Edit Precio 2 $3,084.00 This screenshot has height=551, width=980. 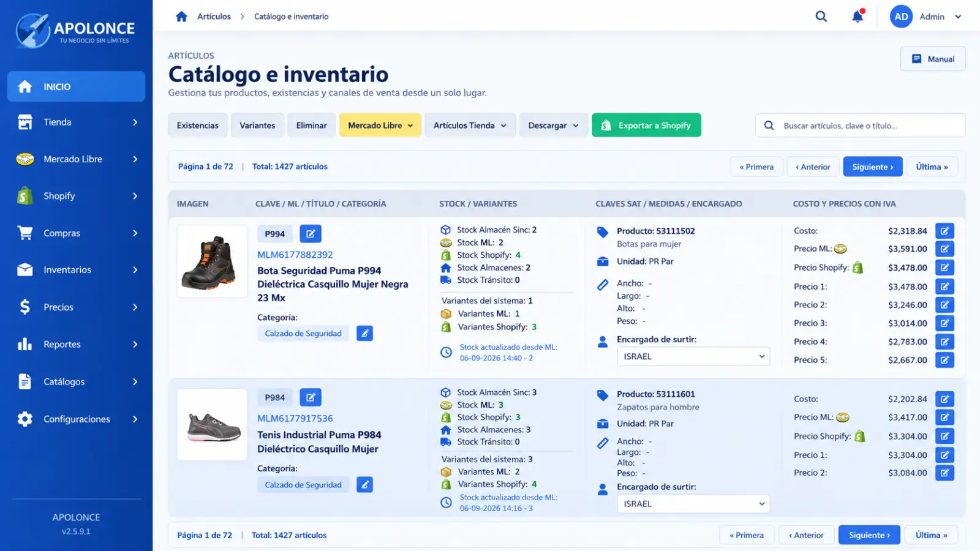(944, 473)
